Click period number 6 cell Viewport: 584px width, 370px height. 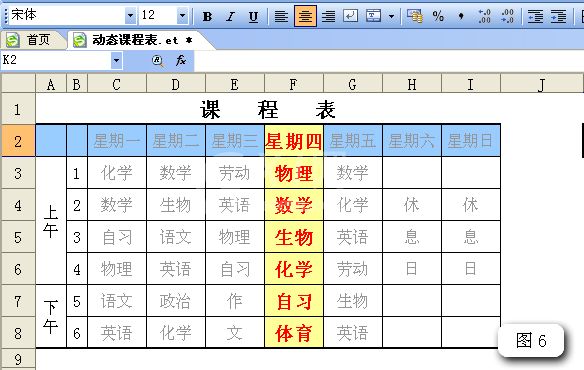77,333
